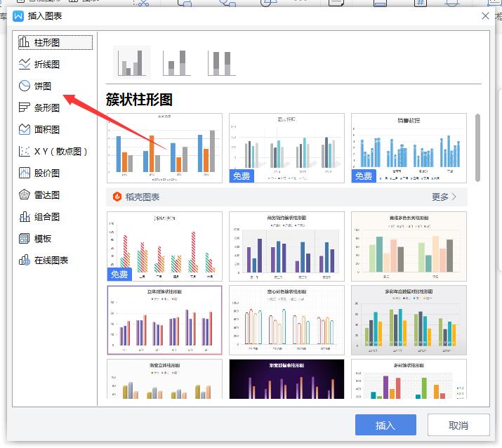This screenshot has height=448, width=502.
Task: Pick the 条形图 bar chart icon
Action: pyautogui.click(x=25, y=107)
